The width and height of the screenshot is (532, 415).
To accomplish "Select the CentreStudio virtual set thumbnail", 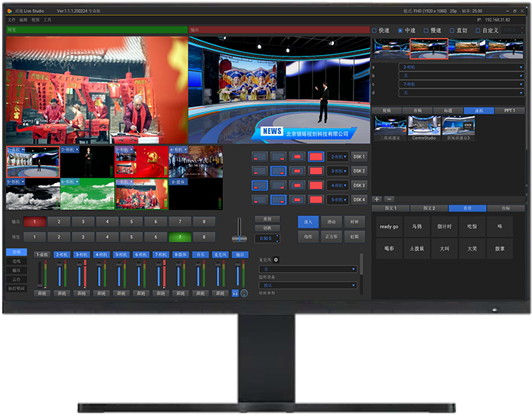I will (x=424, y=127).
